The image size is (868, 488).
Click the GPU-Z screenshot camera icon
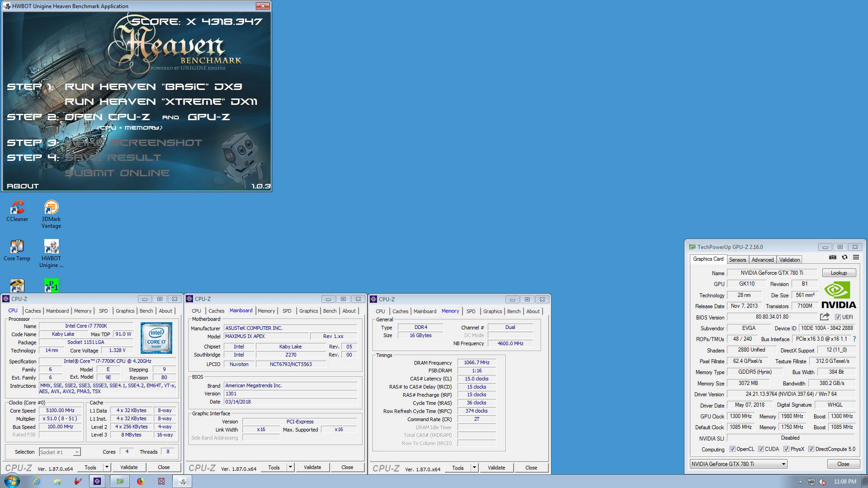click(x=833, y=258)
